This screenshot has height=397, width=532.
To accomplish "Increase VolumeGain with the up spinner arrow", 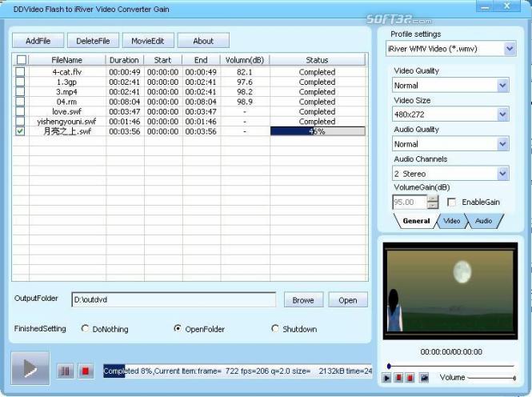I will [433, 198].
